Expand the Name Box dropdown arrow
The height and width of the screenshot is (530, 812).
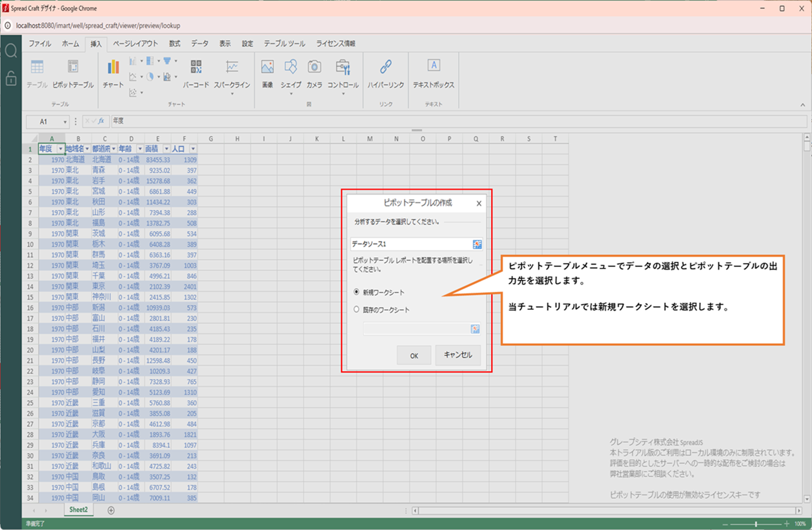pos(65,122)
